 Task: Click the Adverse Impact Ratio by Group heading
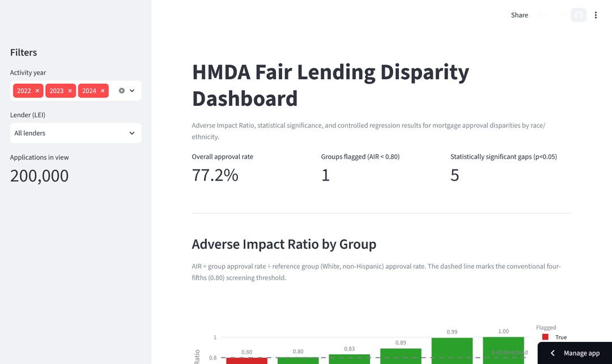click(x=284, y=245)
